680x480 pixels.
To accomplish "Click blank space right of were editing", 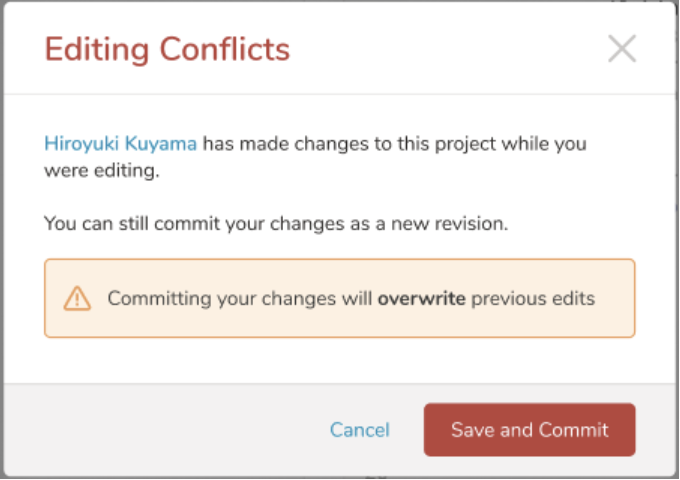I will pos(400,171).
